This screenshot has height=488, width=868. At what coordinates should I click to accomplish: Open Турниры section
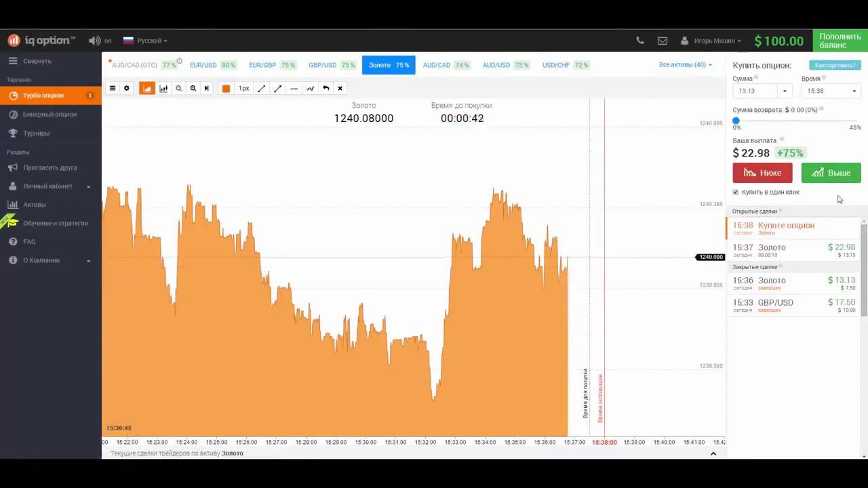(51, 134)
